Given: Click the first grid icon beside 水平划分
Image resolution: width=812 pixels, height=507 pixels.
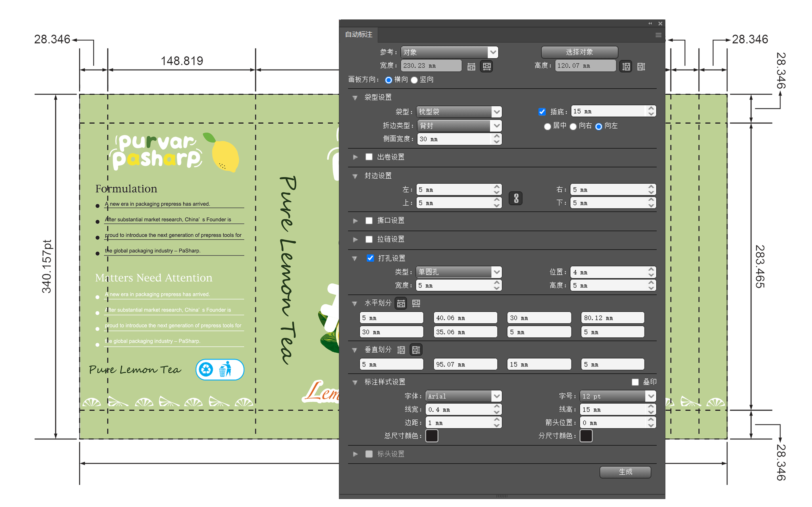Looking at the screenshot, I should 401,303.
